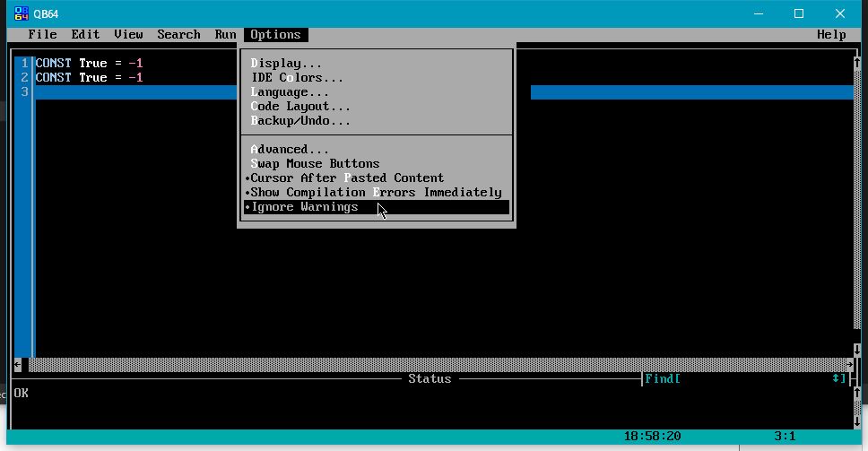Click the QB64 app icon in title bar
The image size is (868, 451).
point(22,13)
